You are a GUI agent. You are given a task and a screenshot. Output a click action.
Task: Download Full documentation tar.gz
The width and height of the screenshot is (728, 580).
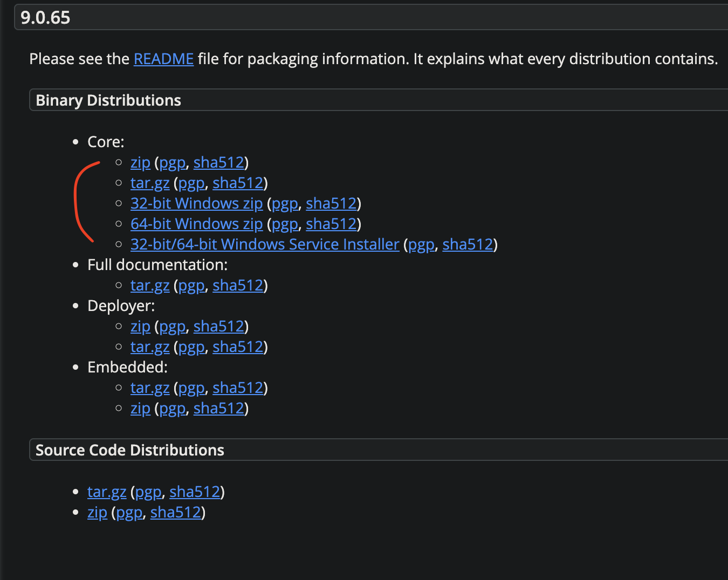150,286
